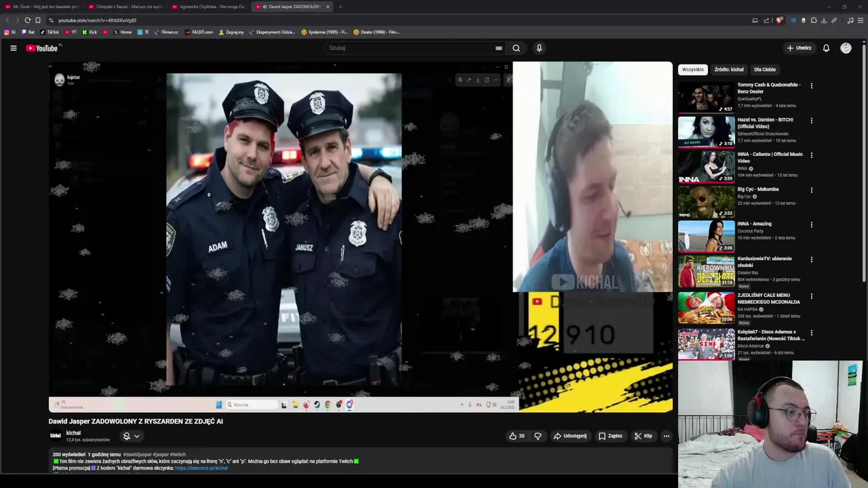The width and height of the screenshot is (868, 488).
Task: Open the browser downloads icon
Action: pyautogui.click(x=824, y=20)
